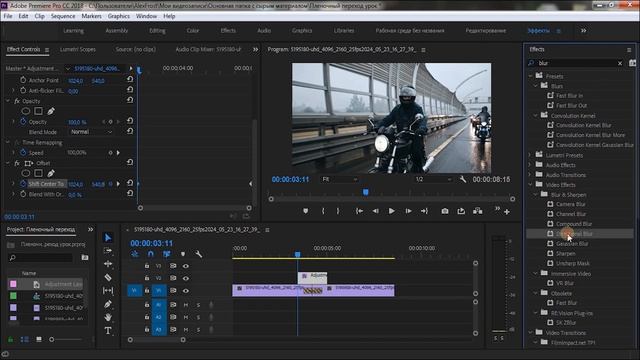This screenshot has height=360, width=640.
Task: Add marker in Program monitor
Action: coord(306,211)
